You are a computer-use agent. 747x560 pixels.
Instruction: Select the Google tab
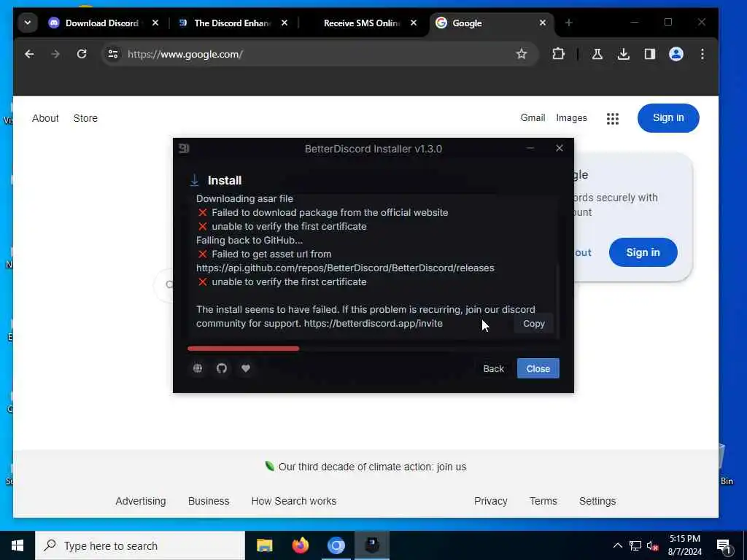(491, 23)
